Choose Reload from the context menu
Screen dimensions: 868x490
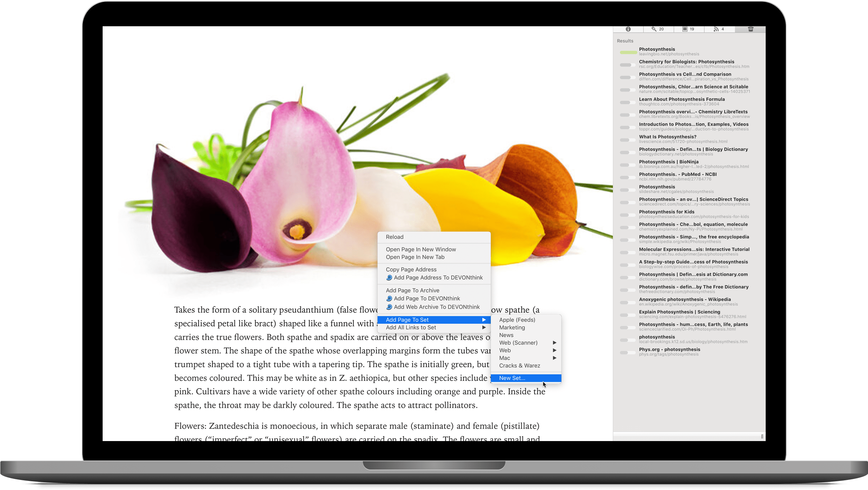[395, 237]
